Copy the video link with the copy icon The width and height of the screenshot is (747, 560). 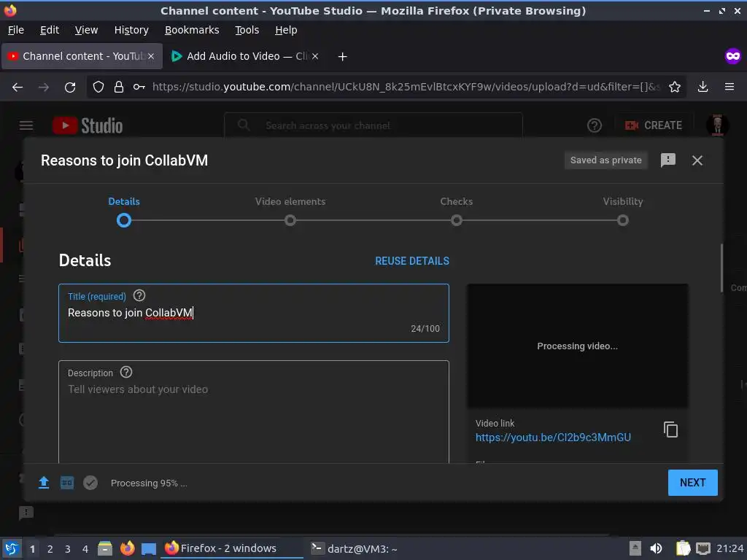coord(670,429)
